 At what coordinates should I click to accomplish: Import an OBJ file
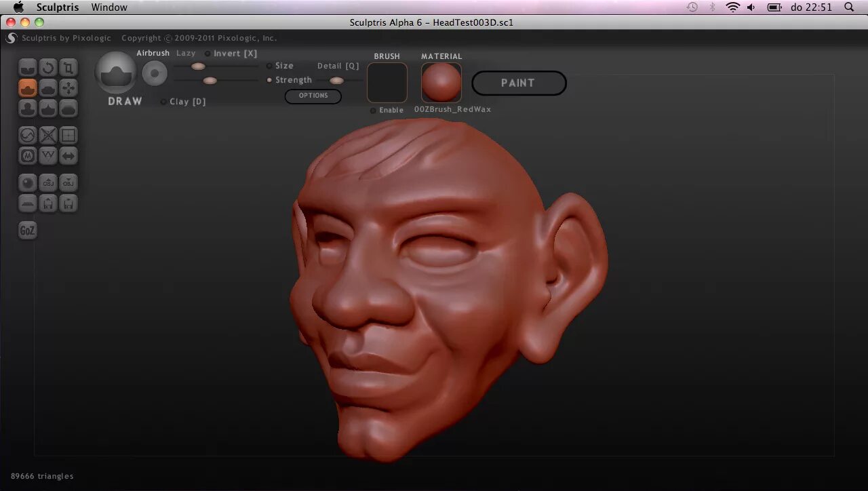pyautogui.click(x=48, y=182)
